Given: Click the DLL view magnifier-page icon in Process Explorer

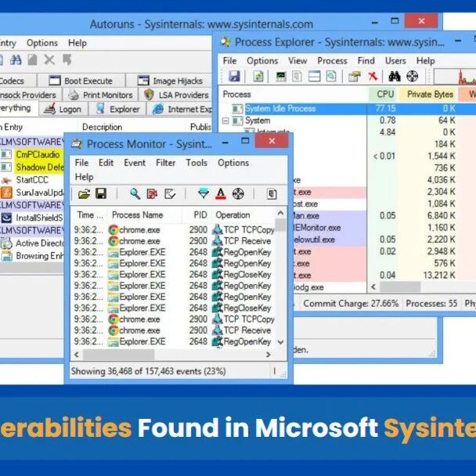Looking at the screenshot, I should (x=331, y=76).
